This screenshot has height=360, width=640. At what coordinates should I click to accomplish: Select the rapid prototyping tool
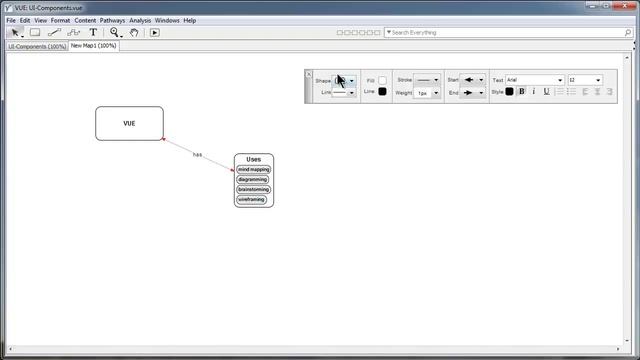click(x=73, y=32)
